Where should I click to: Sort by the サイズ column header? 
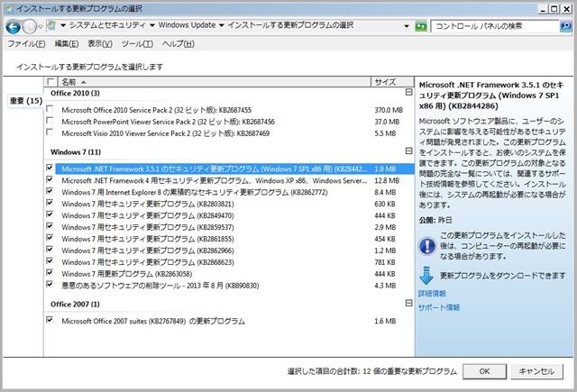pyautogui.click(x=392, y=82)
